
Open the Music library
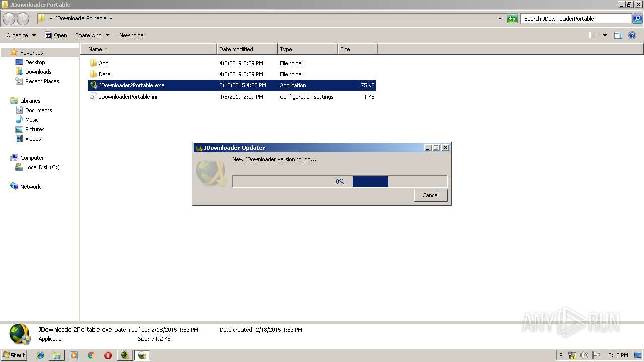[x=32, y=120]
